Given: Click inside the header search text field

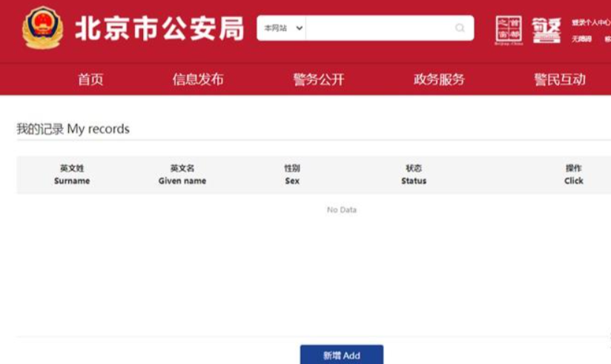Looking at the screenshot, I should (x=378, y=28).
